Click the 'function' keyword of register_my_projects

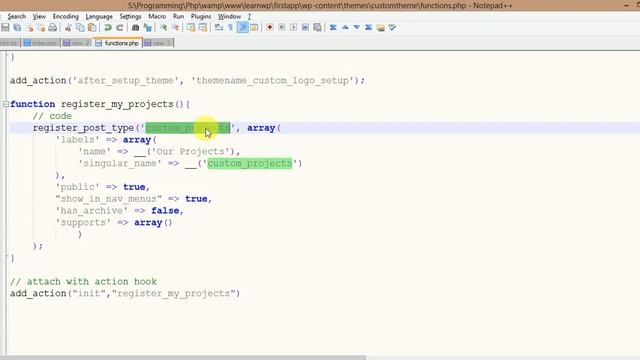pyautogui.click(x=32, y=104)
